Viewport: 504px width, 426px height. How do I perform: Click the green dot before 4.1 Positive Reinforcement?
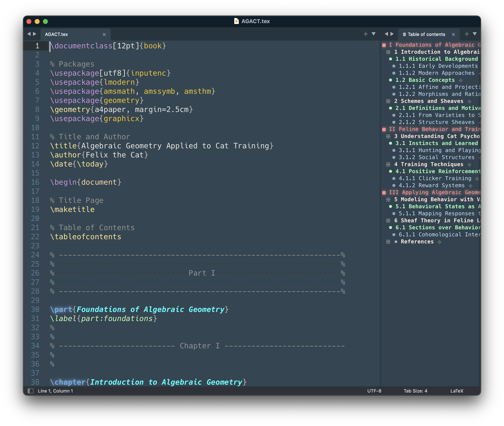[390, 171]
